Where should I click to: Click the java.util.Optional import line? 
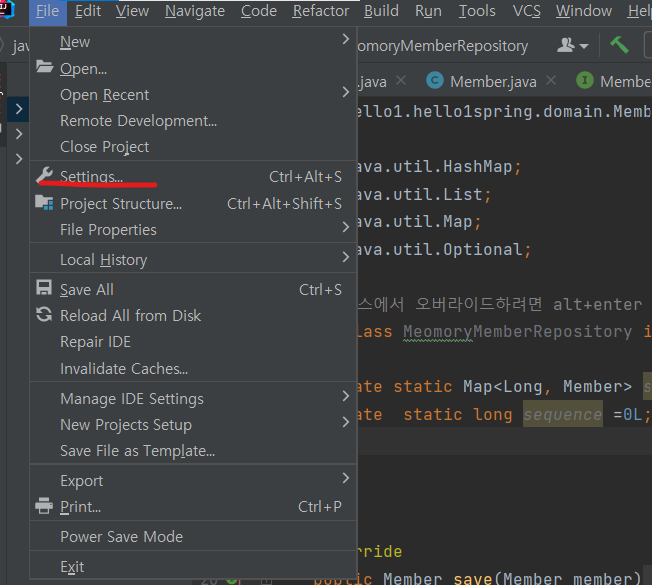[444, 249]
